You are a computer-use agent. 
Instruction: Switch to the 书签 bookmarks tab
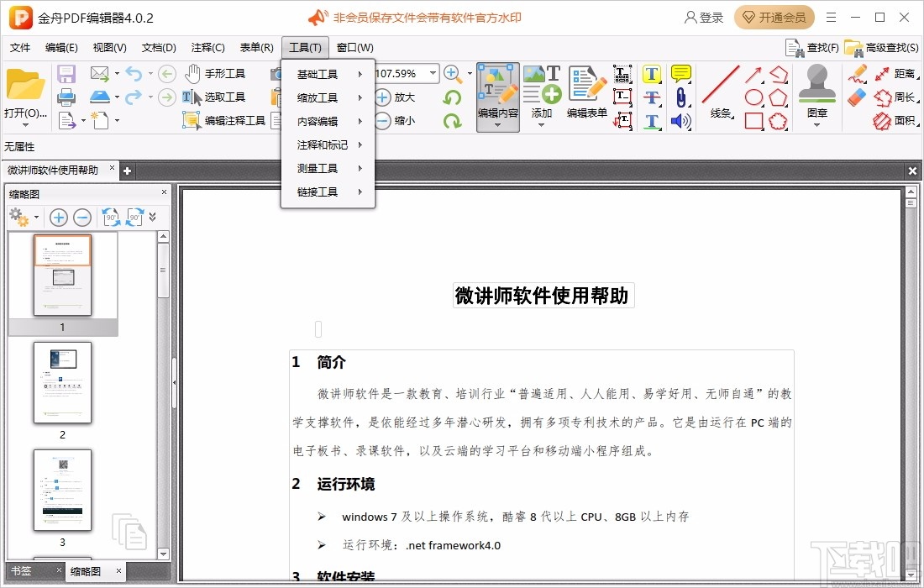coord(22,571)
